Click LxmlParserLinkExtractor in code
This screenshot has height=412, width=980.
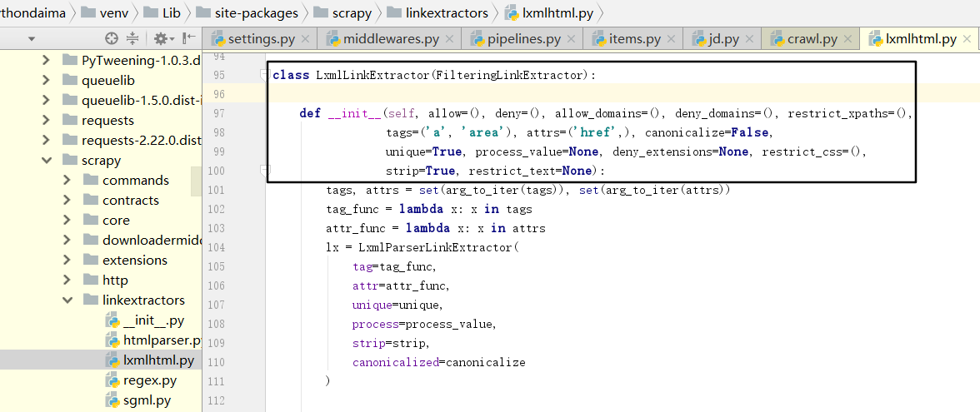[435, 247]
